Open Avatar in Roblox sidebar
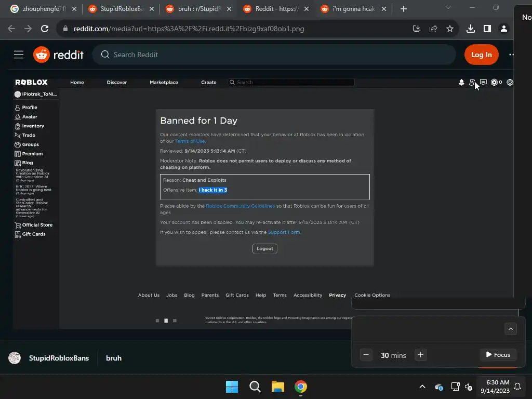Screen dimensions: 532x399 [26, 117]
